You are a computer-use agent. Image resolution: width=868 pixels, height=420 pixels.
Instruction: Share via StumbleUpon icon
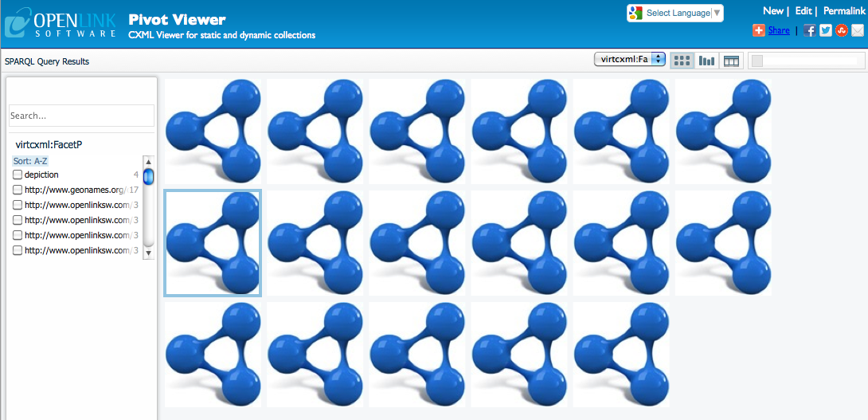[x=842, y=30]
